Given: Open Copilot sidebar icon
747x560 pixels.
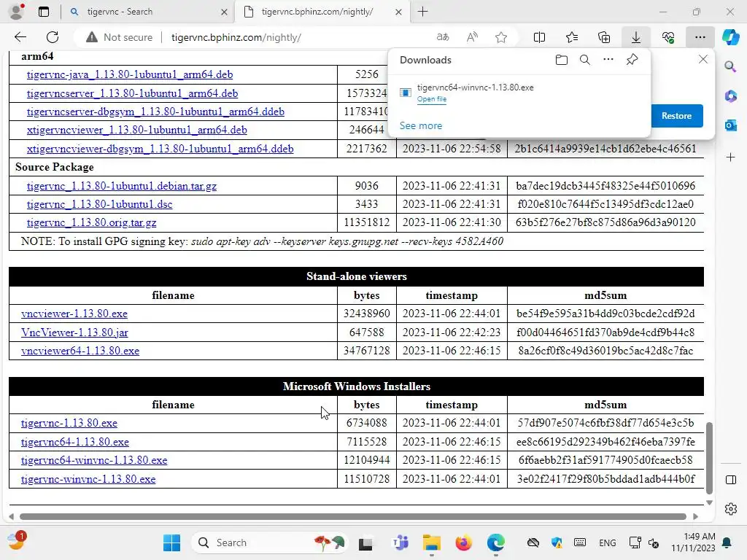Looking at the screenshot, I should point(730,37).
